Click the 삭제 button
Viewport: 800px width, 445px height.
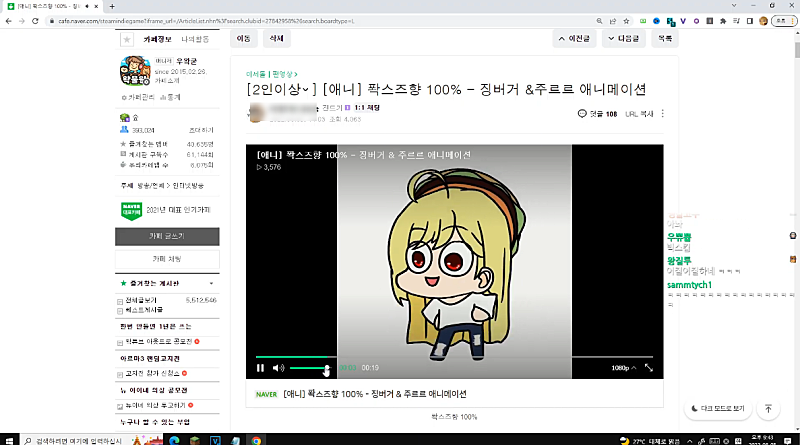(277, 39)
